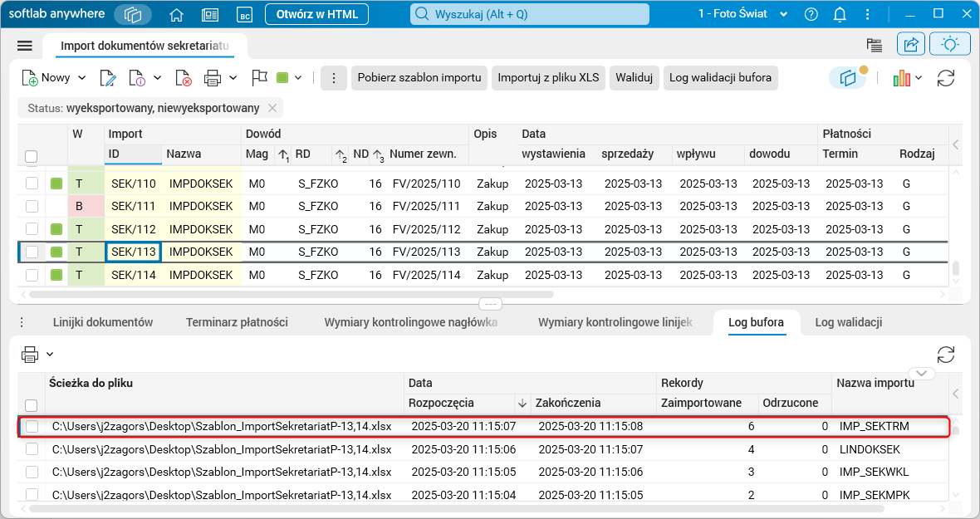
Task: Click the green color marker swatch in toolbar
Action: pos(282,78)
